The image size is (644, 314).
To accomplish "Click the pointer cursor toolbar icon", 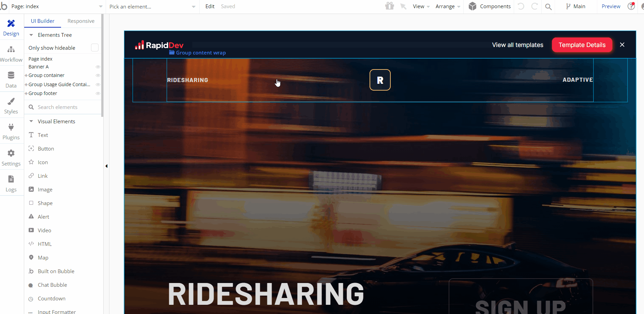I will 403,6.
